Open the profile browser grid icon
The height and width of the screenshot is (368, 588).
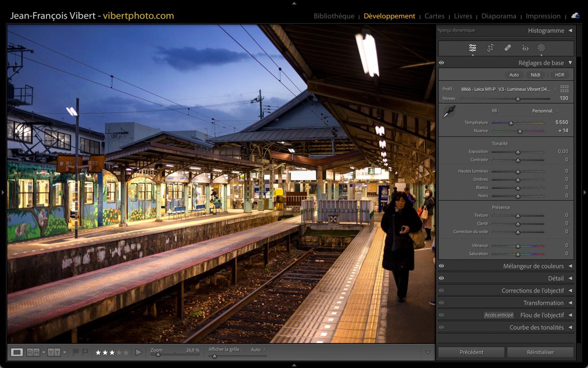click(564, 89)
